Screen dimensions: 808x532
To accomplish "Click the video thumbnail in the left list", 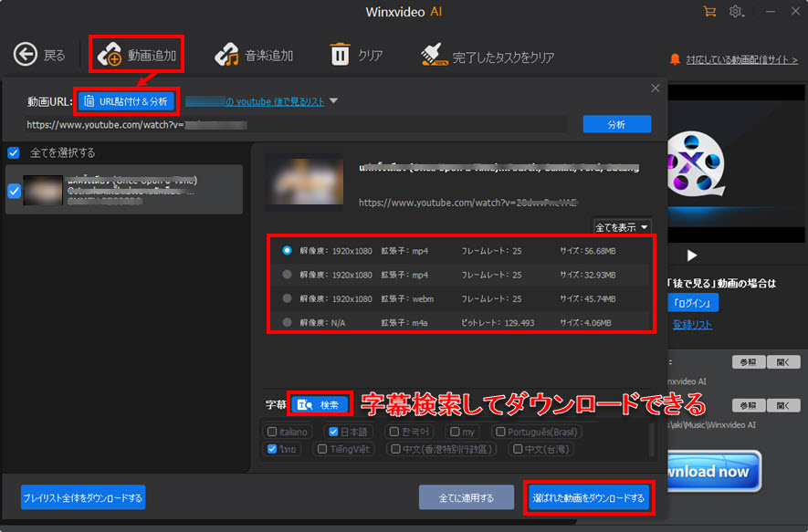I will point(43,190).
